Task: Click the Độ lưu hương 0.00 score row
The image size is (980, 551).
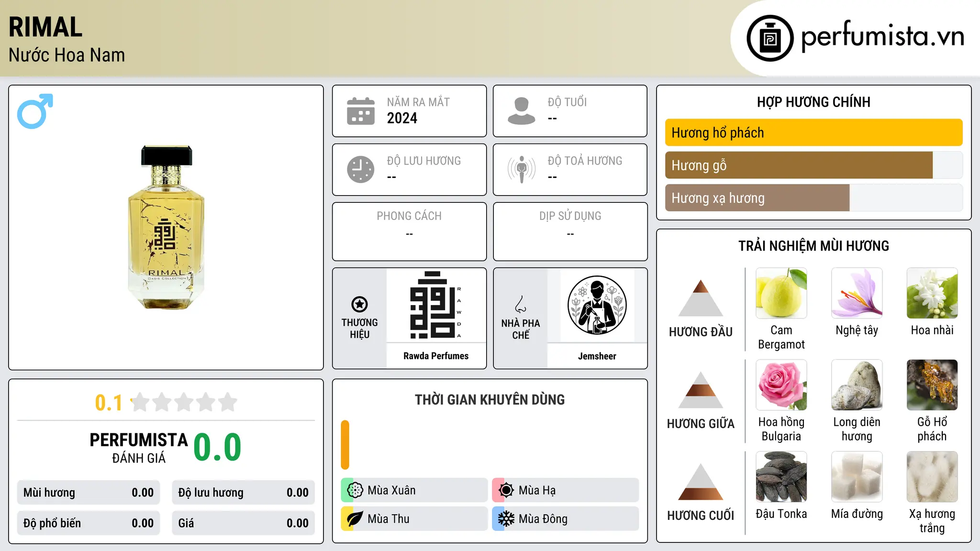Action: point(243,493)
